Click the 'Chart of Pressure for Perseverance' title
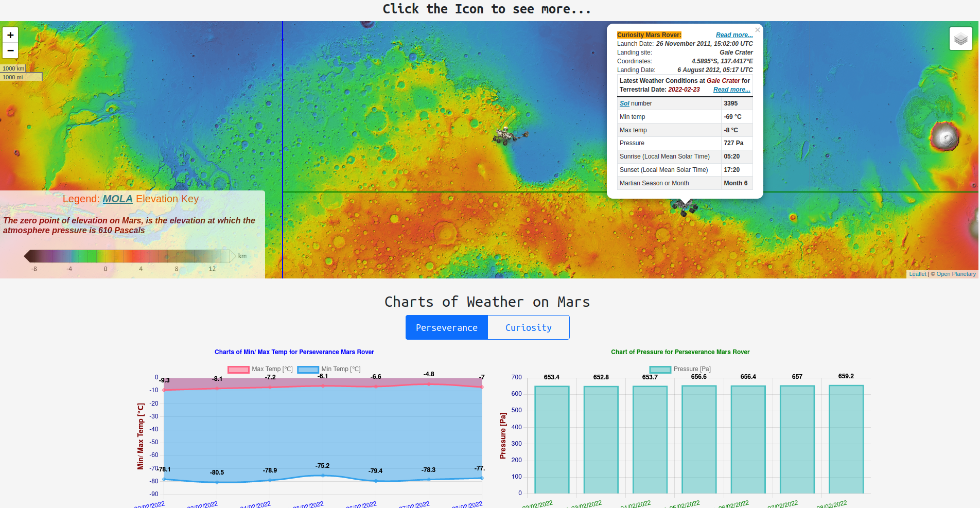Viewport: 980px width, 508px height. (x=680, y=352)
